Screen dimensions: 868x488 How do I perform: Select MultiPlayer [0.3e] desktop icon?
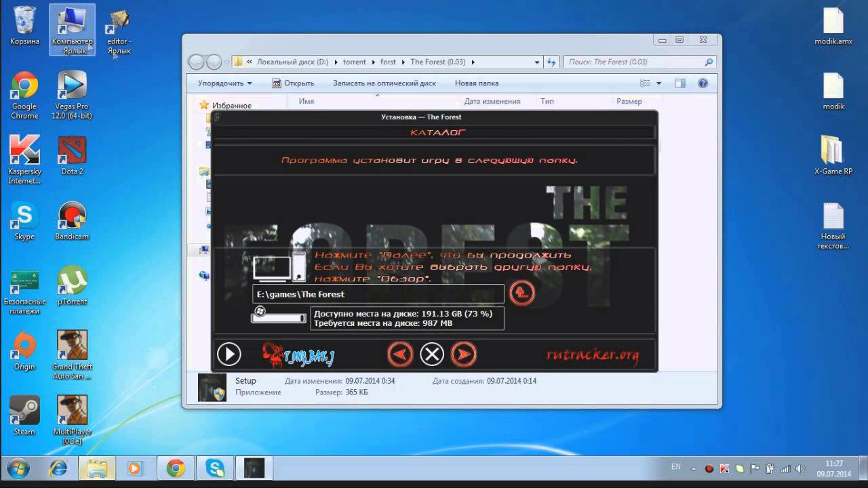(x=72, y=421)
